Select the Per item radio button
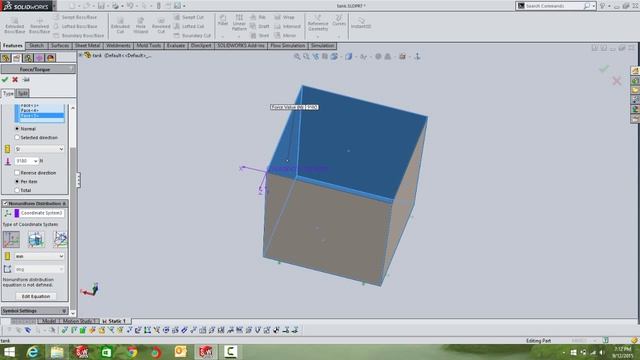The image size is (640, 360). pyautogui.click(x=17, y=181)
